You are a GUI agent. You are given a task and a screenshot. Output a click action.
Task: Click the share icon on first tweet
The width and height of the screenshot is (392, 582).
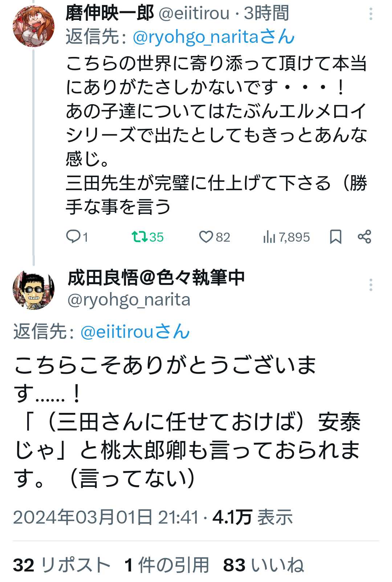click(364, 237)
